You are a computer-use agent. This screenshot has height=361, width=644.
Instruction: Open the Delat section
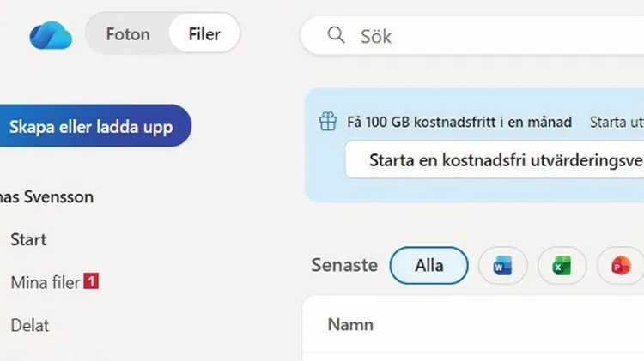(30, 325)
